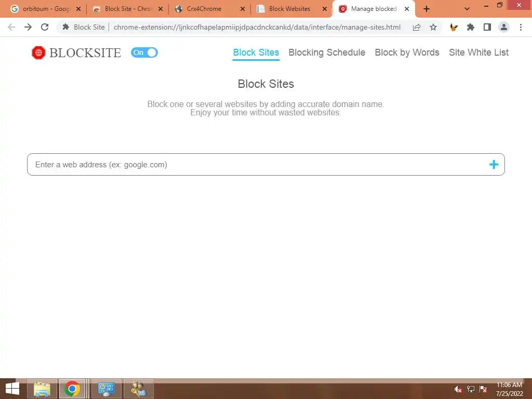Open the Block by Words tab

coord(407,52)
